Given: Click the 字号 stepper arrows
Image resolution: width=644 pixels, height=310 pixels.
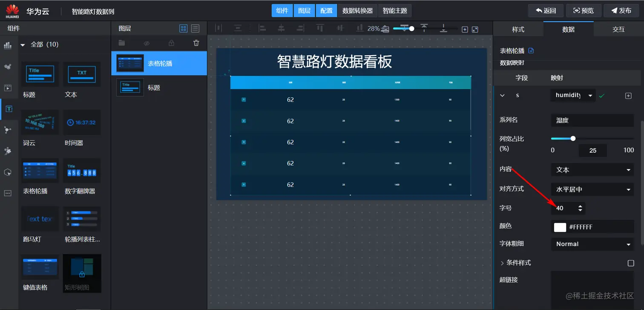Looking at the screenshot, I should (580, 208).
